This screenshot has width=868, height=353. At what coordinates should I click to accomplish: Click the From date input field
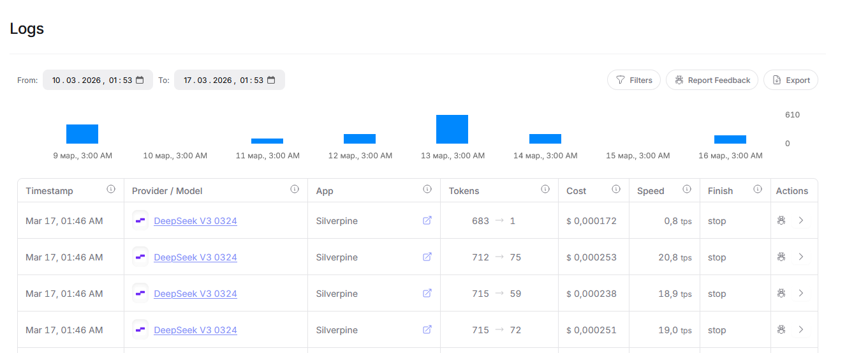click(x=92, y=80)
